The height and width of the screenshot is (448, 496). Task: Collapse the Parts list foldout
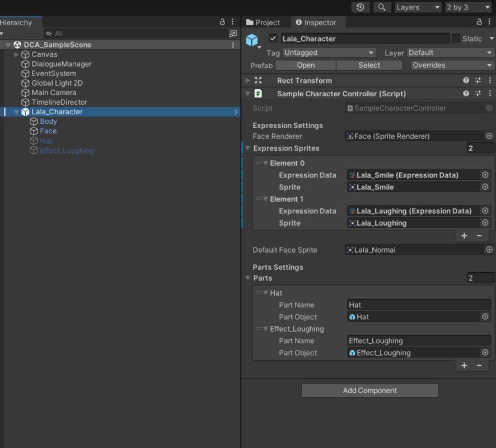point(247,278)
